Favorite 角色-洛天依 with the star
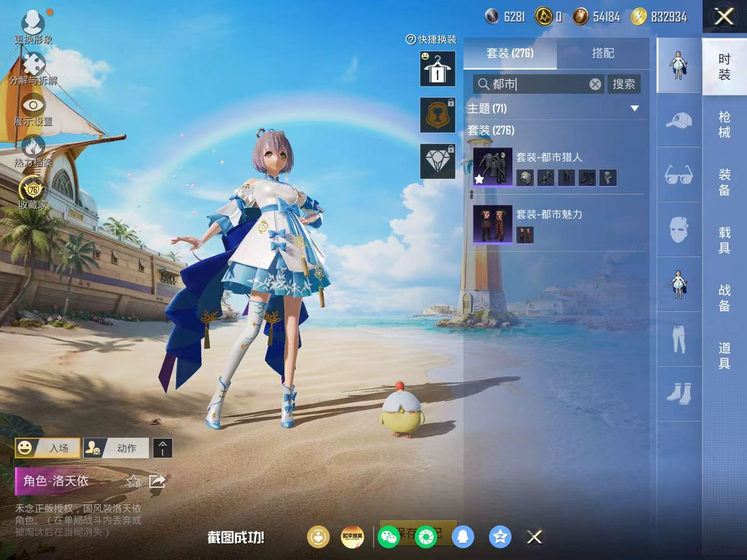The width and height of the screenshot is (747, 560). tap(133, 482)
